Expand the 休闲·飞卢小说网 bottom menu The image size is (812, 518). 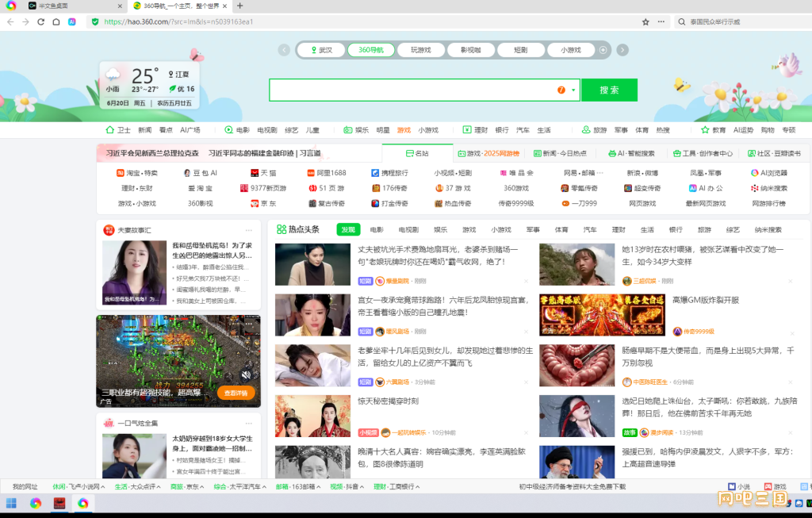coord(79,487)
